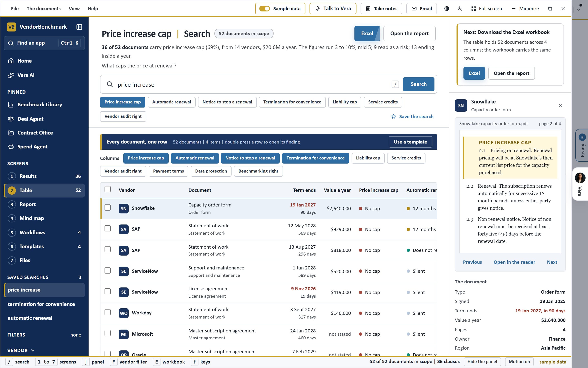Open Home from the sidebar
This screenshot has height=368, width=588.
[44, 61]
